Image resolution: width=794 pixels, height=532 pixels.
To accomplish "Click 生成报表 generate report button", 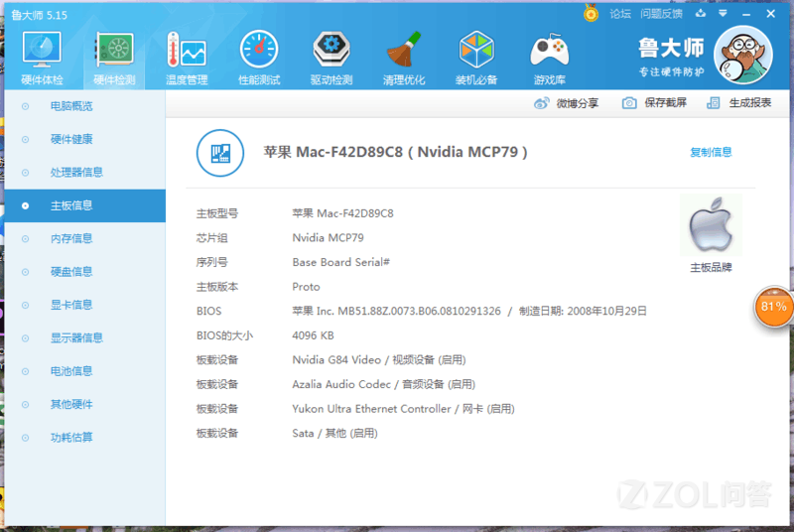I will click(739, 103).
